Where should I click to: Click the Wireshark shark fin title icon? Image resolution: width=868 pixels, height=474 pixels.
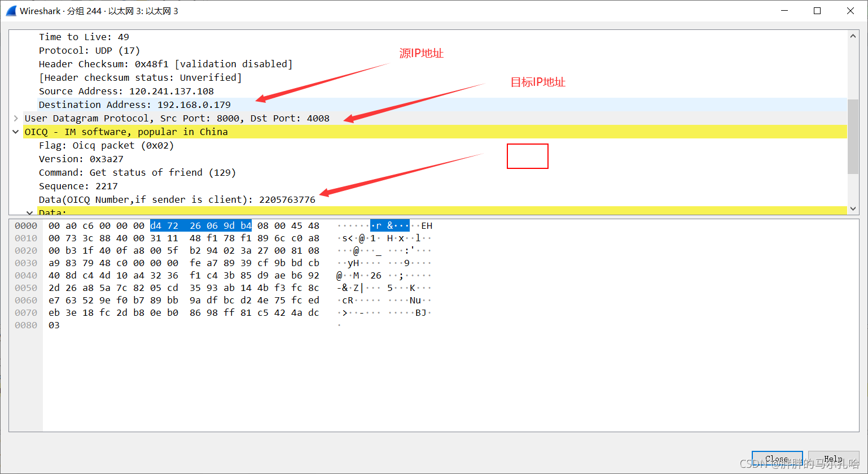tap(11, 11)
